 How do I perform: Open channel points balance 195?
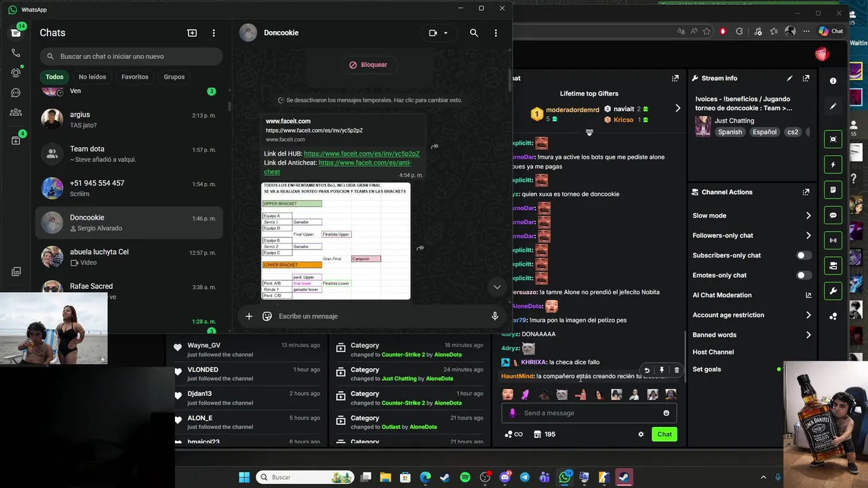tap(545, 434)
